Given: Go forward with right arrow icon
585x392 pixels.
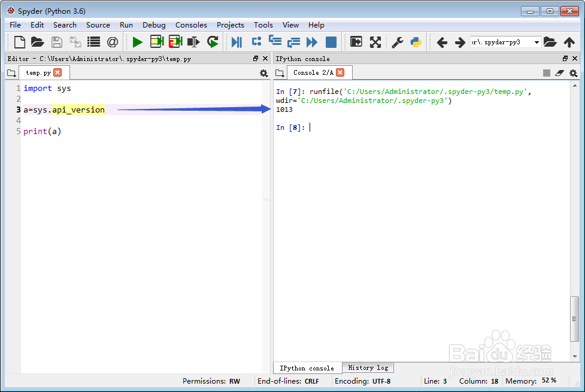Looking at the screenshot, I should (x=460, y=42).
